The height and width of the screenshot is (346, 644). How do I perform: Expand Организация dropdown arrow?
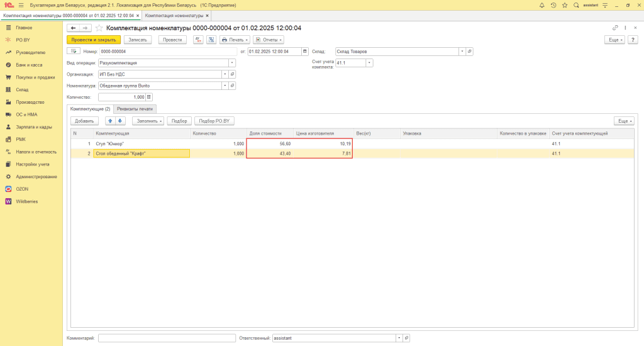coord(225,74)
